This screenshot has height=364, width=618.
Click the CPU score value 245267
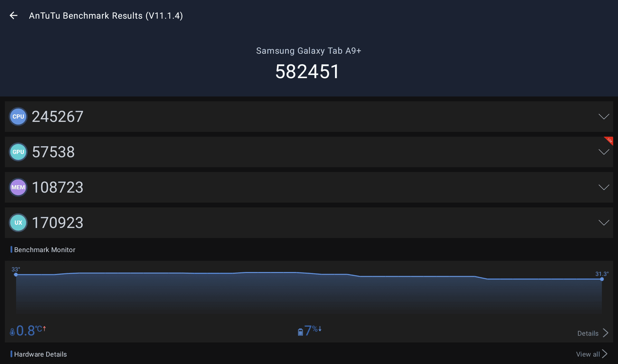(58, 116)
